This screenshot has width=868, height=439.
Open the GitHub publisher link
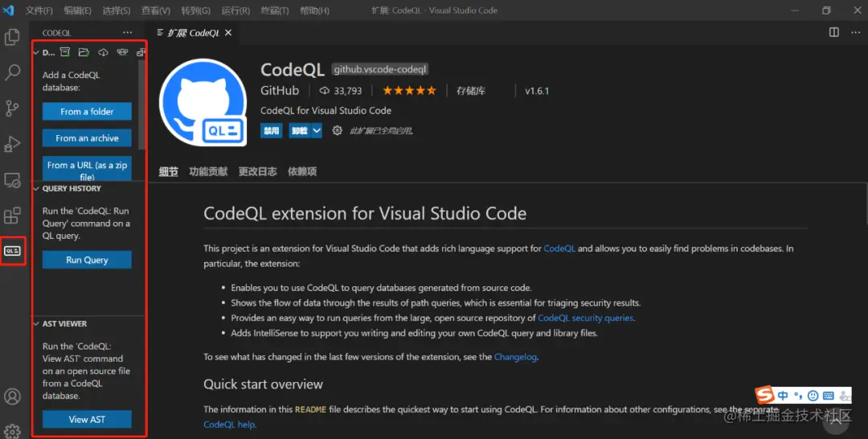280,91
